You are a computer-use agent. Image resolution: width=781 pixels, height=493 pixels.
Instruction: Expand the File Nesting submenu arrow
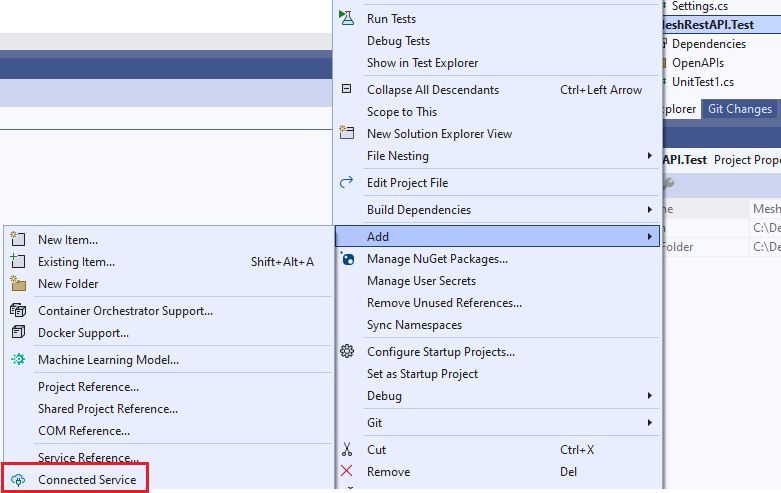pyautogui.click(x=650, y=156)
